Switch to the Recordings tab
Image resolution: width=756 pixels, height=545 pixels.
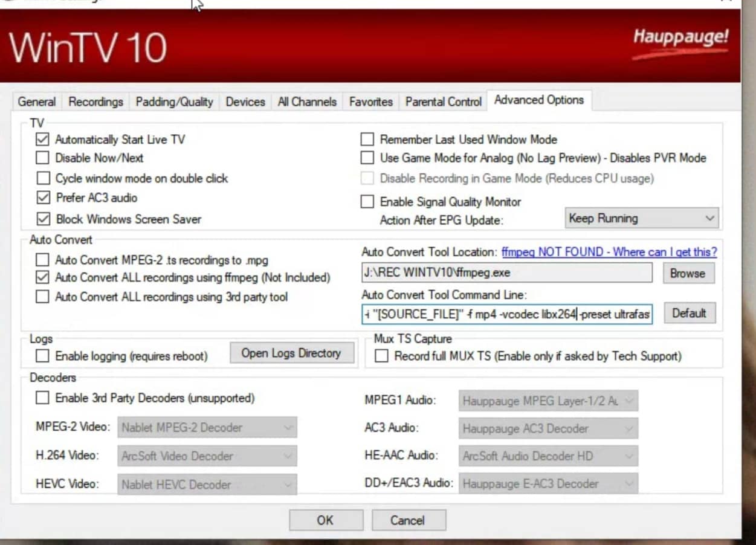point(95,102)
